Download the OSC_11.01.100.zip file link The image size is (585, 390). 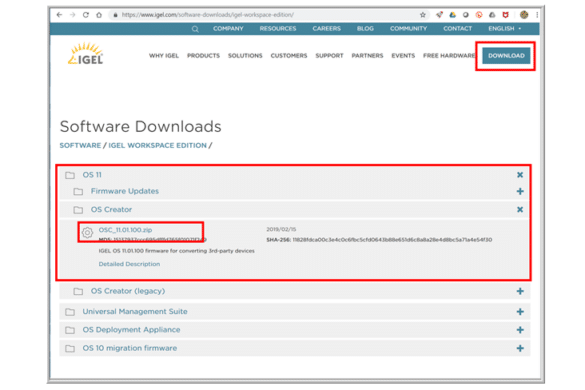(x=125, y=230)
